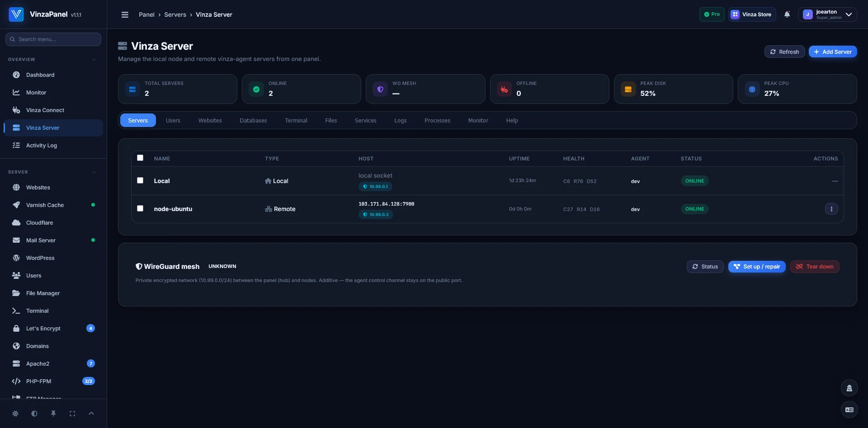The width and height of the screenshot is (868, 428).
Task: Switch to the Databases tab
Action: pos(253,120)
